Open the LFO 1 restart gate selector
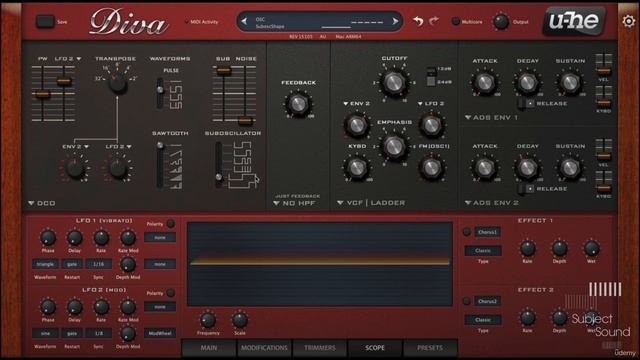This screenshot has width=640, height=360. pos(72,264)
